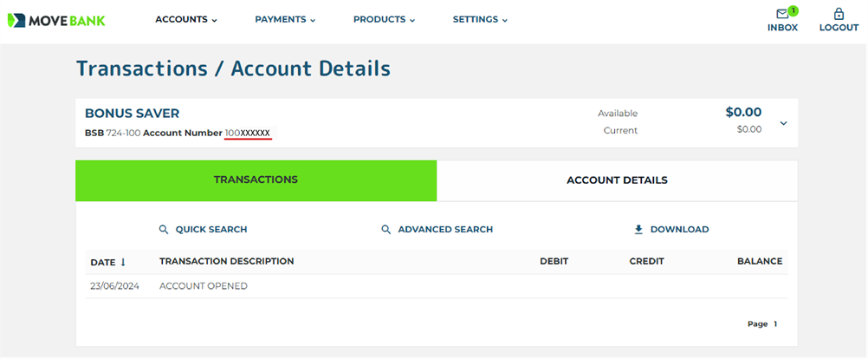Click the green inbox notification badge

click(x=794, y=10)
